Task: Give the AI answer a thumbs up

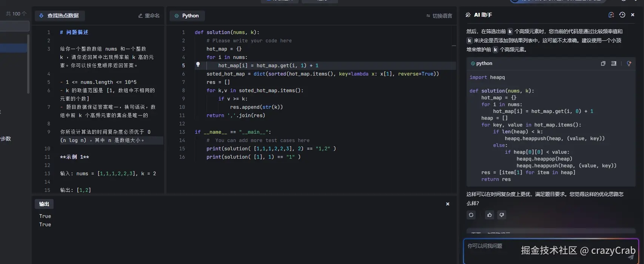Action: (490, 215)
